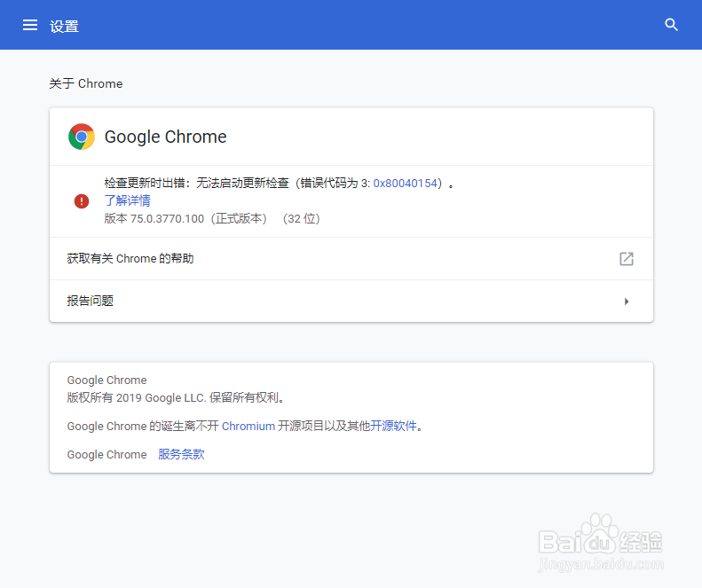Click the 关于 Chrome heading
Image resolution: width=702 pixels, height=588 pixels.
86,83
